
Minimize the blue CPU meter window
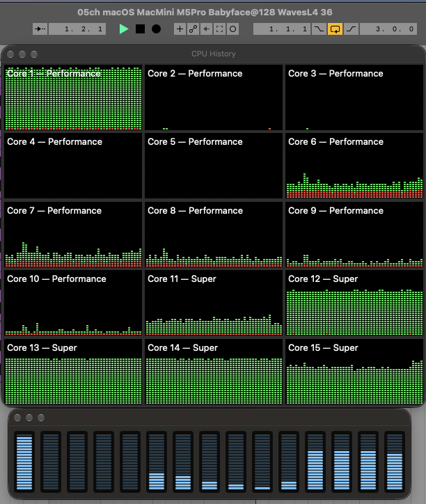pos(29,418)
